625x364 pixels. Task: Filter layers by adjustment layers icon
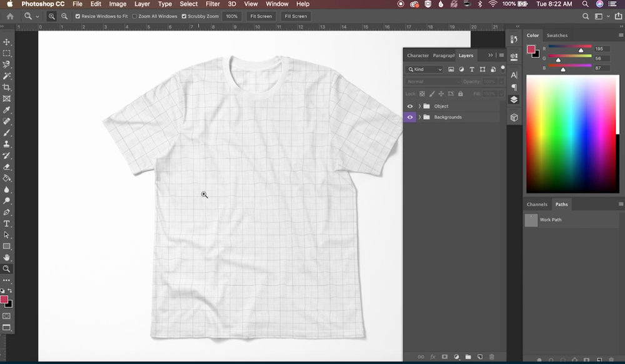(x=461, y=69)
